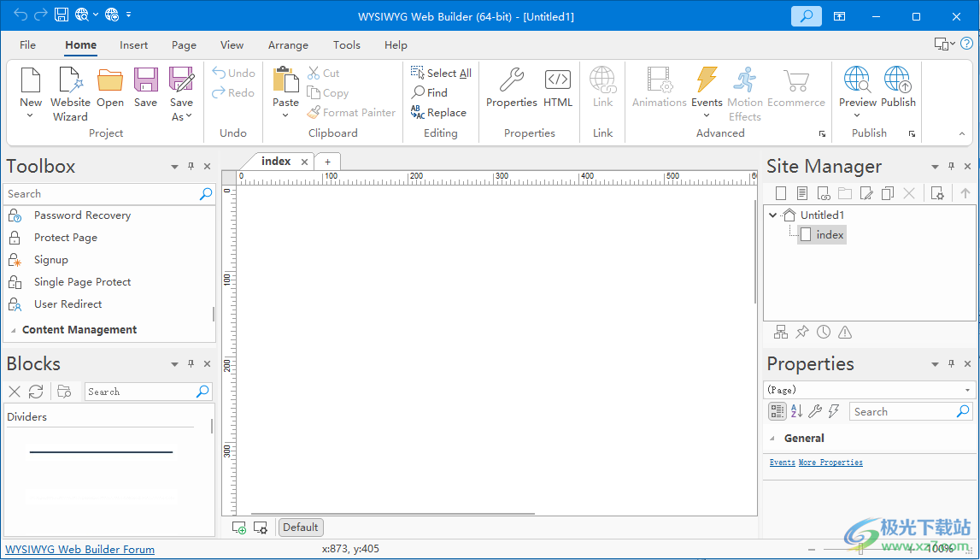Toggle auto-hide pin on the Toolbox panel
Viewport: 980px width, 560px height.
191,166
